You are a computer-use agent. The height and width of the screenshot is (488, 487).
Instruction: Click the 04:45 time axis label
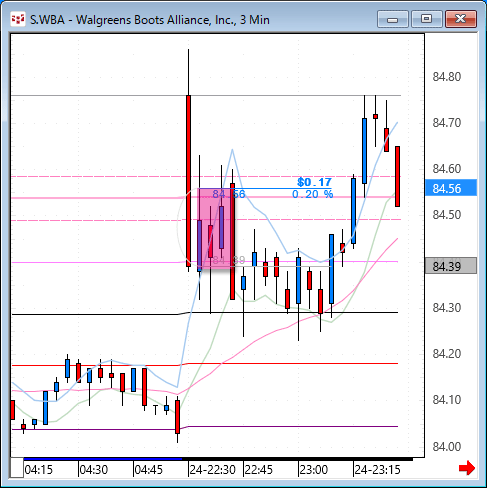(148, 470)
